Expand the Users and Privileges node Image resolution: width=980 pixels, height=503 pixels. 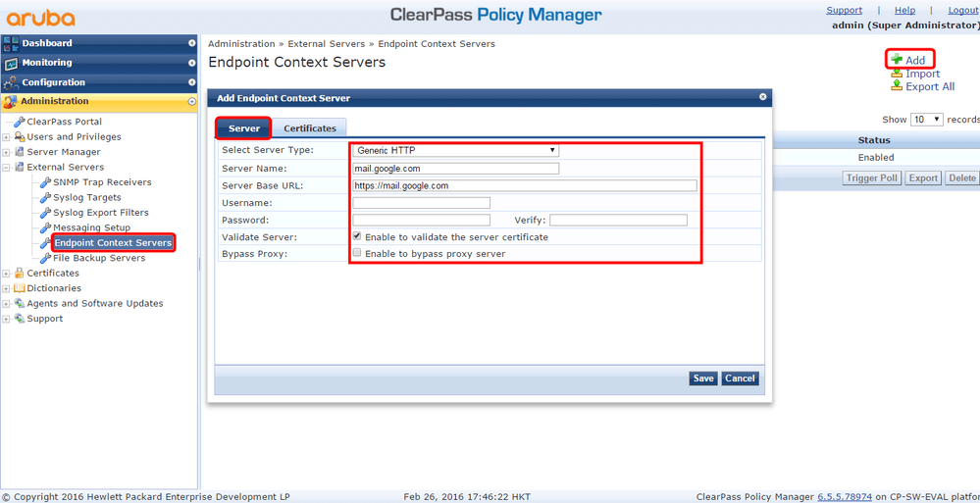point(6,137)
